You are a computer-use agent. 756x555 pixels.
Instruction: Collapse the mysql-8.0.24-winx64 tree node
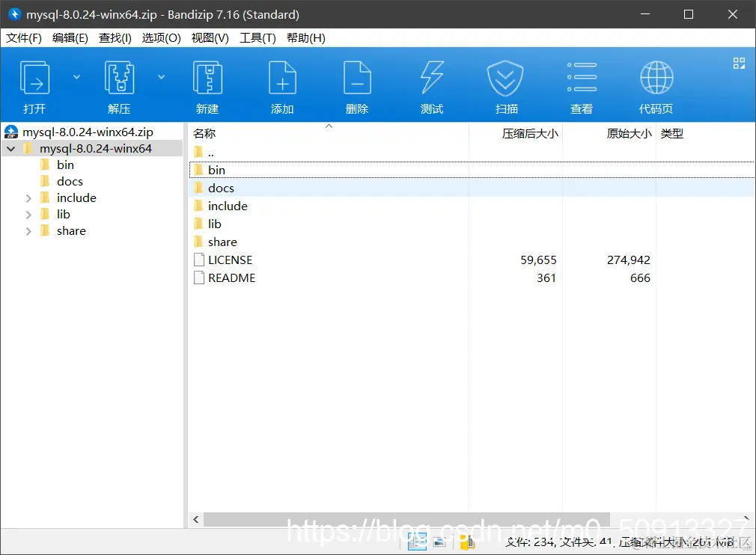(x=10, y=149)
